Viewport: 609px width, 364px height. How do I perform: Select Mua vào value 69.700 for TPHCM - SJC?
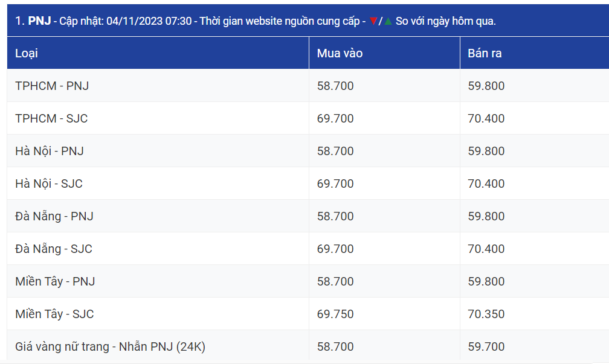335,118
